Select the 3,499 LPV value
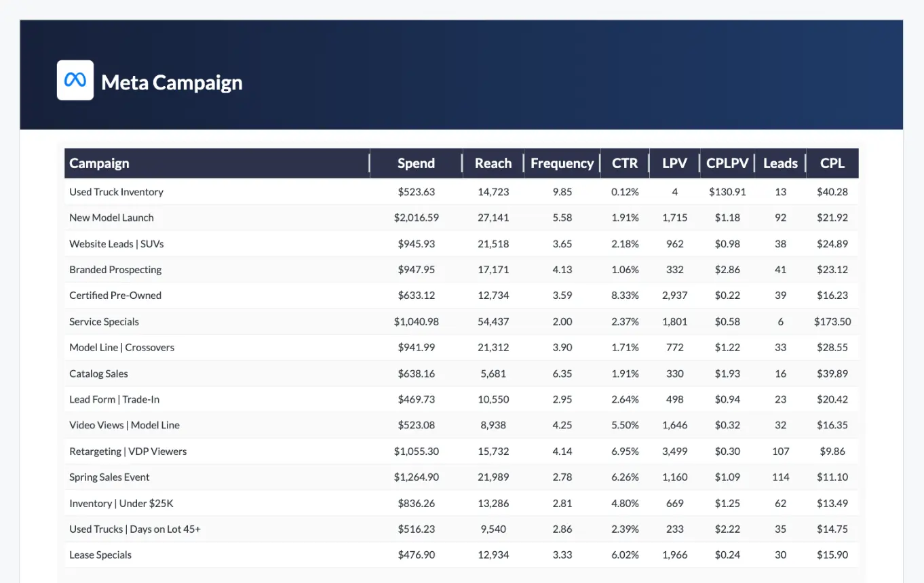Viewport: 924px width, 583px height. [x=675, y=451]
